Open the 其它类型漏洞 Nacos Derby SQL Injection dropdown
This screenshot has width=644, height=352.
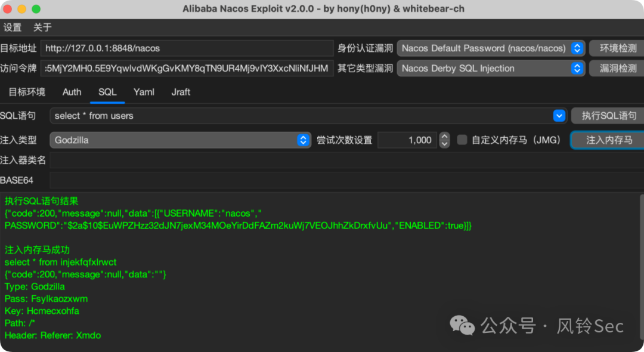click(491, 68)
